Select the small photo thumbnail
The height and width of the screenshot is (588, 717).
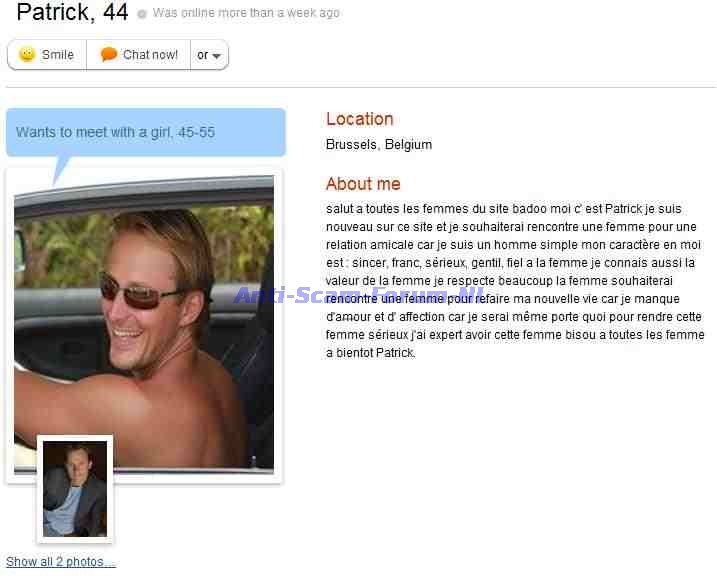click(x=75, y=489)
